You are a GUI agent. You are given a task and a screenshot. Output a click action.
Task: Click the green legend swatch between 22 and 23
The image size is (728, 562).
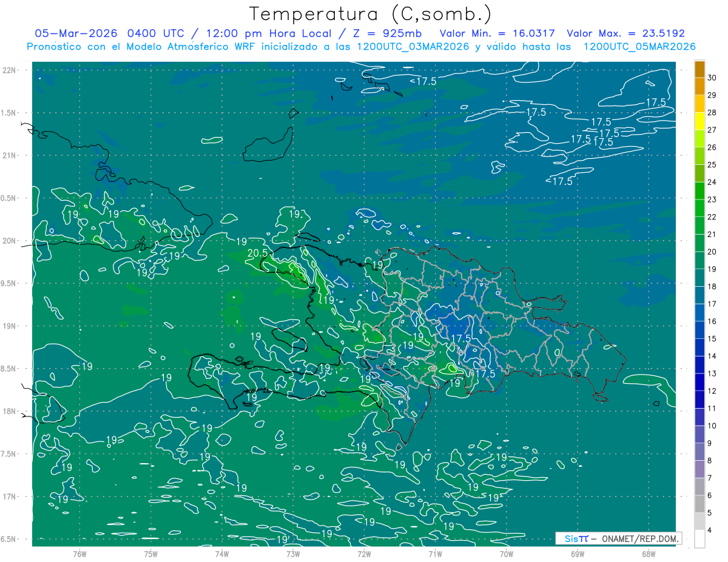tap(699, 208)
